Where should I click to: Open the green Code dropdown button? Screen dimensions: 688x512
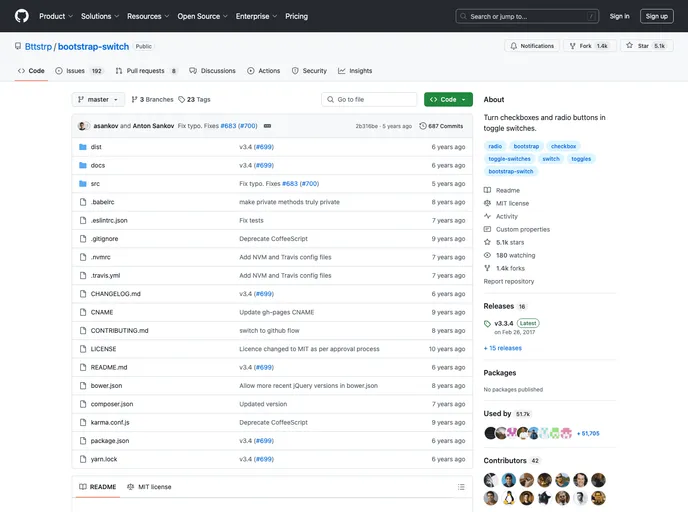448,100
